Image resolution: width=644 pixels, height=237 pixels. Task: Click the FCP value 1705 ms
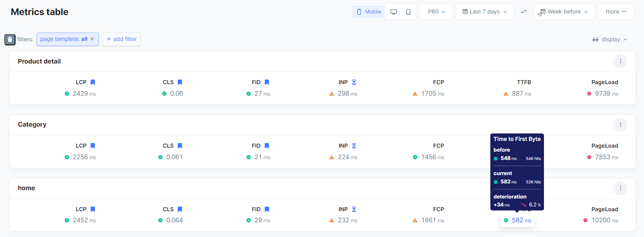tap(433, 94)
